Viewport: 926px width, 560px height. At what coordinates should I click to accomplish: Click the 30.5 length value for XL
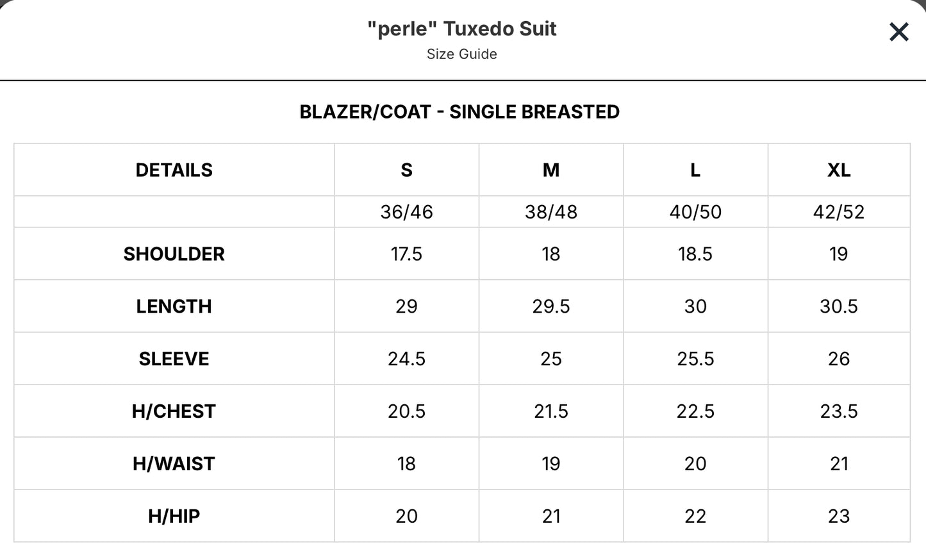(839, 306)
